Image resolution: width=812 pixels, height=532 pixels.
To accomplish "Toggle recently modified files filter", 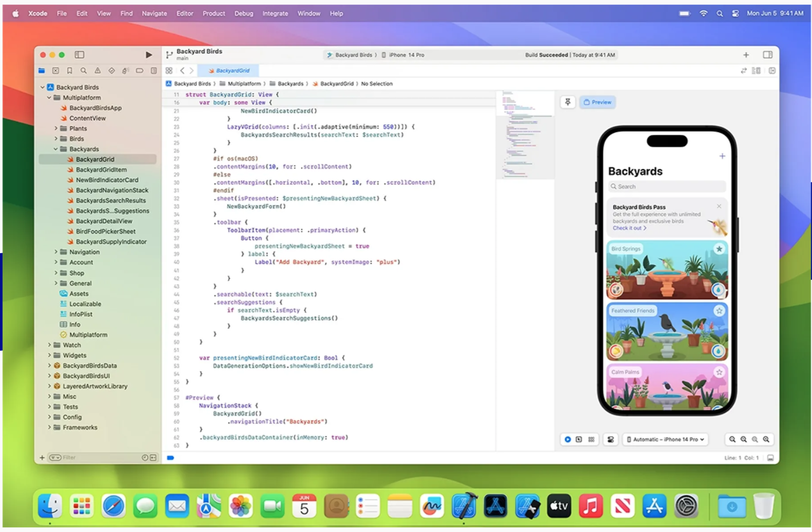I will (x=145, y=458).
